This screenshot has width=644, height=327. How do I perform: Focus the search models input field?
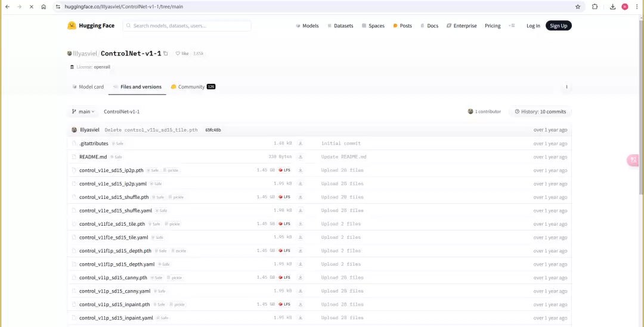(188, 26)
